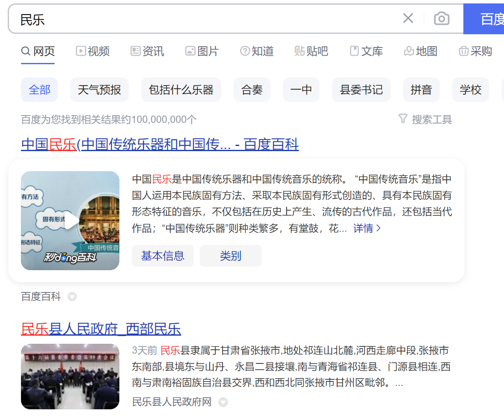Click the 民乐县人民政府网 source label
Viewport: 504px width, 420px height.
[x=172, y=402]
